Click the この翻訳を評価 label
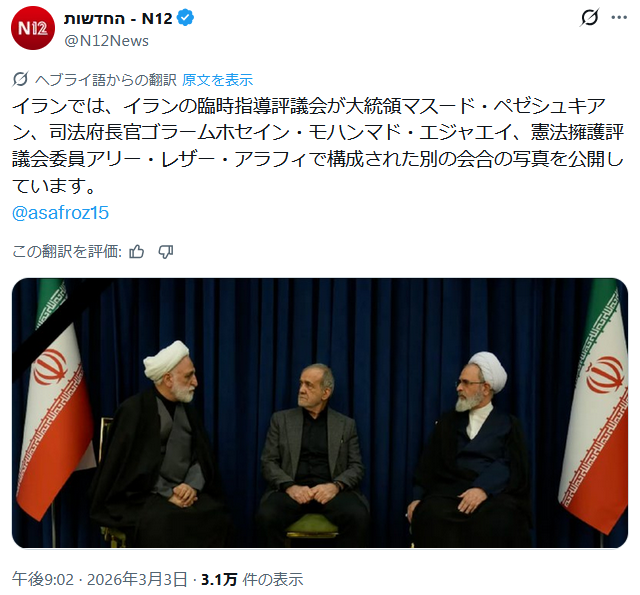Viewport: 640px width, 595px height. tap(67, 252)
